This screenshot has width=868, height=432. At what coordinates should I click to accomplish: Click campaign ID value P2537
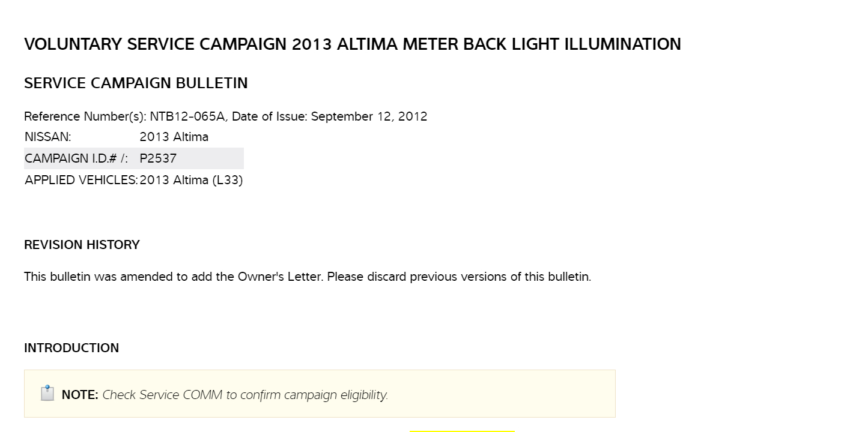pyautogui.click(x=158, y=158)
